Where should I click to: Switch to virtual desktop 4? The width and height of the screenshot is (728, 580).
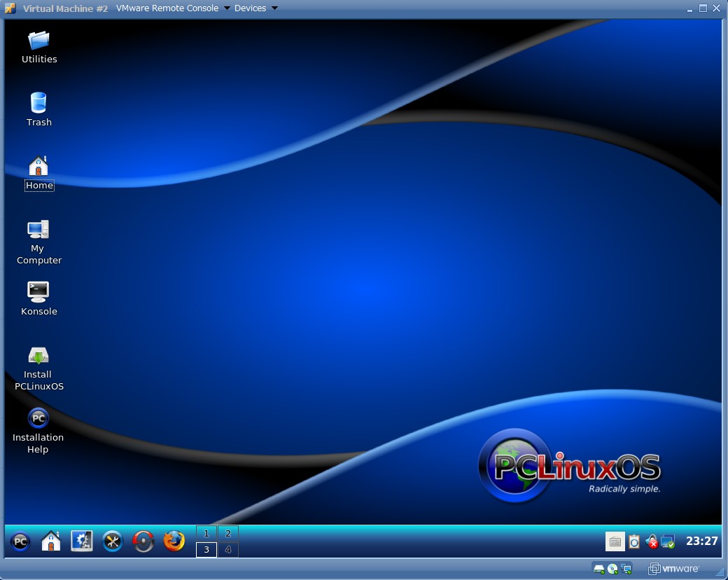tap(228, 549)
